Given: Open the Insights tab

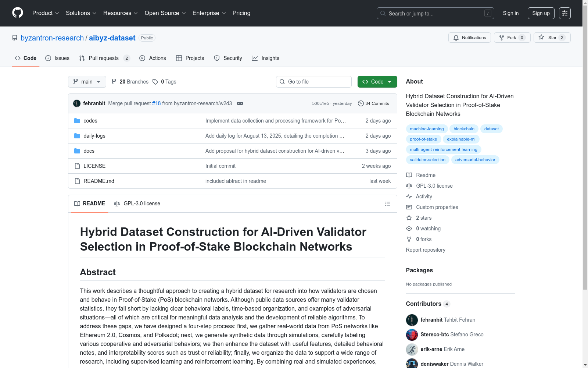Looking at the screenshot, I should (266, 58).
